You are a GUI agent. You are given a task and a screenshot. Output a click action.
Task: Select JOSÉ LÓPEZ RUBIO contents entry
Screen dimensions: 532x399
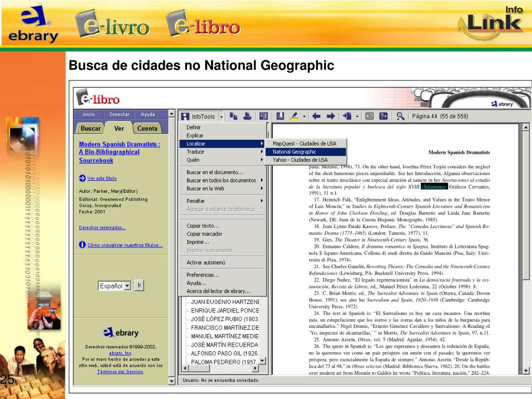225,319
